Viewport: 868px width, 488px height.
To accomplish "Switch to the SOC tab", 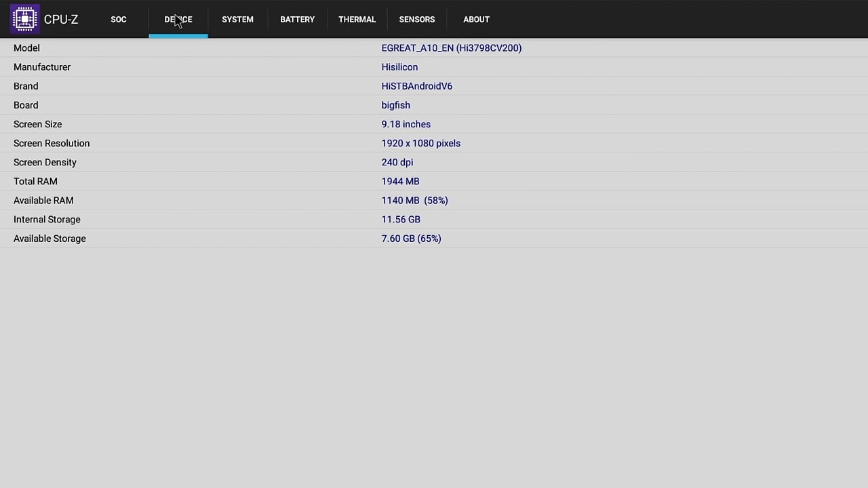I will [118, 19].
